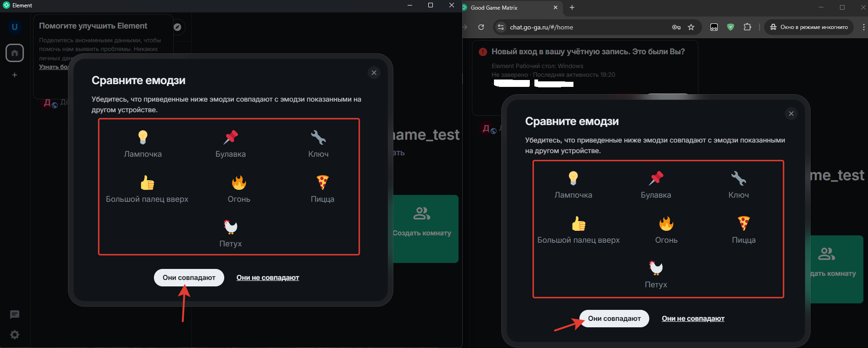The image size is (868, 348).
Task: Click the square extension icon beside shield
Action: tap(714, 27)
